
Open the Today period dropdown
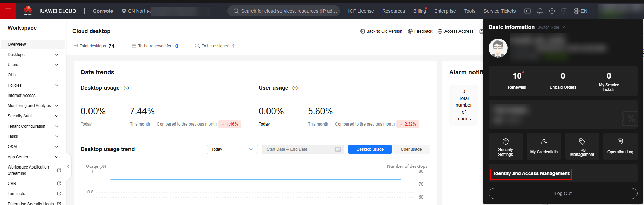[232, 149]
